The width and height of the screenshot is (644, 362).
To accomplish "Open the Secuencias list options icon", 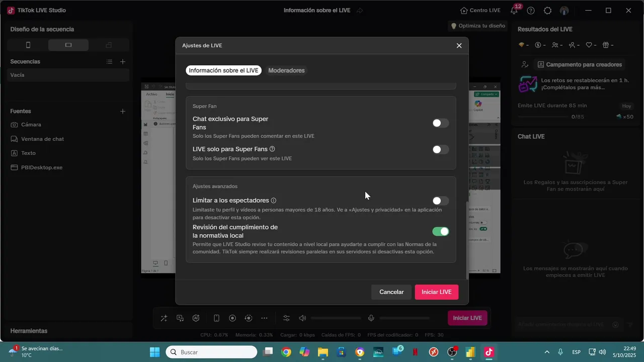I will point(109,62).
